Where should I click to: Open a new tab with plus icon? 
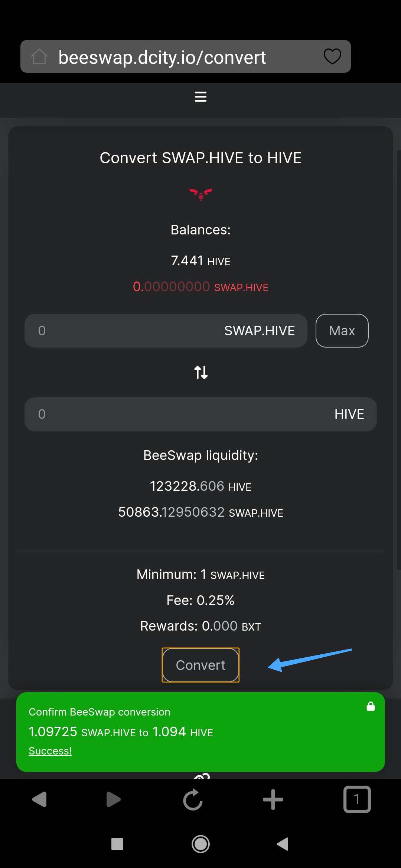point(273,799)
